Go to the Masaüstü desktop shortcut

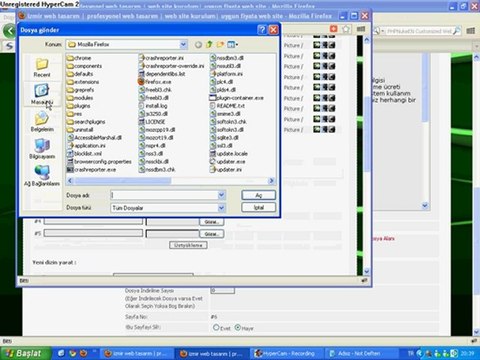(42, 94)
